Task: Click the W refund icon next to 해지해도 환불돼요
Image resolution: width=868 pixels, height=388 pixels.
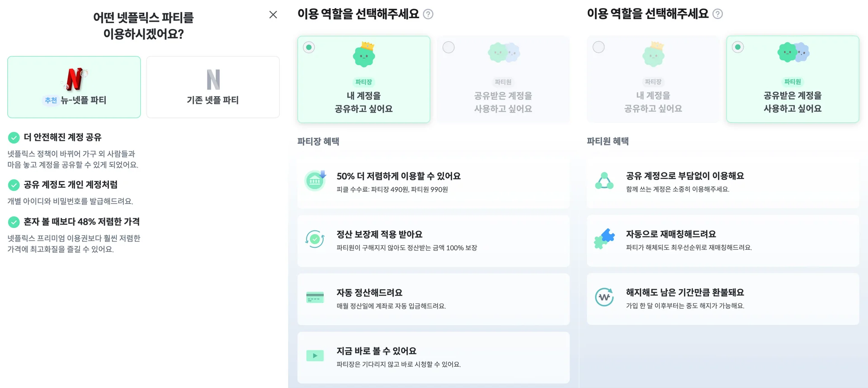Action: tap(604, 297)
